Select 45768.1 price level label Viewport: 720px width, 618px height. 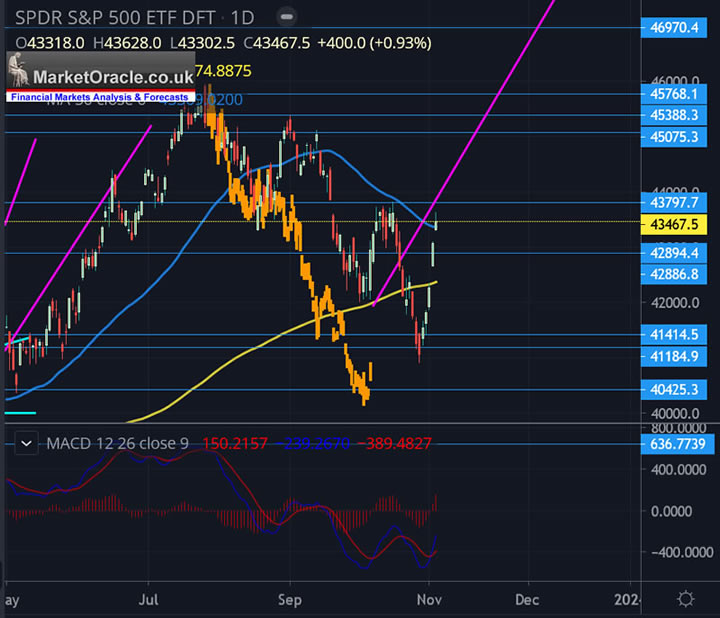pyautogui.click(x=674, y=94)
